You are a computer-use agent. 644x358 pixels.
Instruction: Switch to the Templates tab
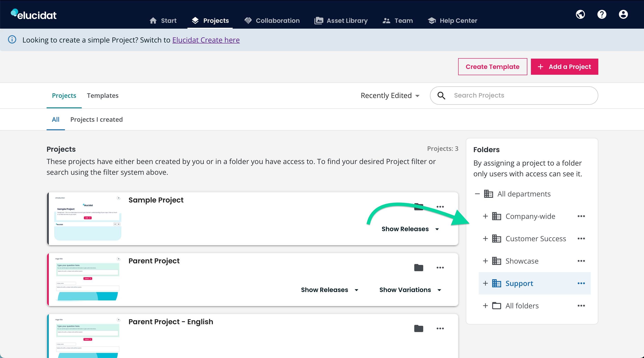click(103, 96)
